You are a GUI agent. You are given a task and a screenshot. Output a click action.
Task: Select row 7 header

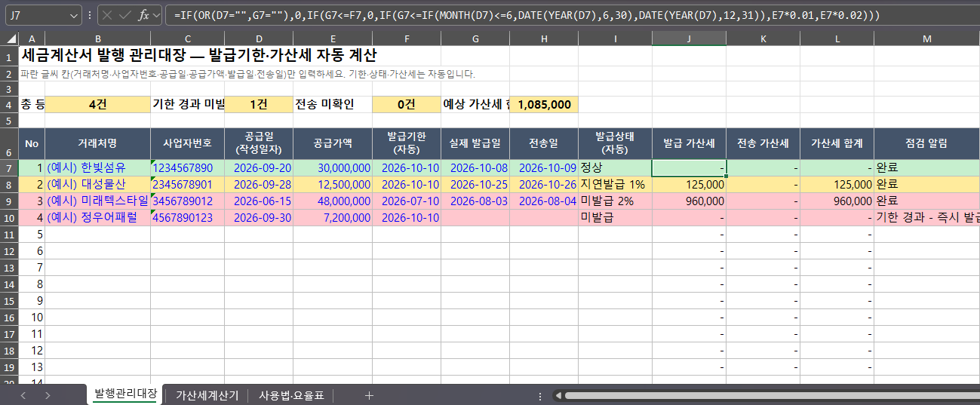(x=9, y=167)
